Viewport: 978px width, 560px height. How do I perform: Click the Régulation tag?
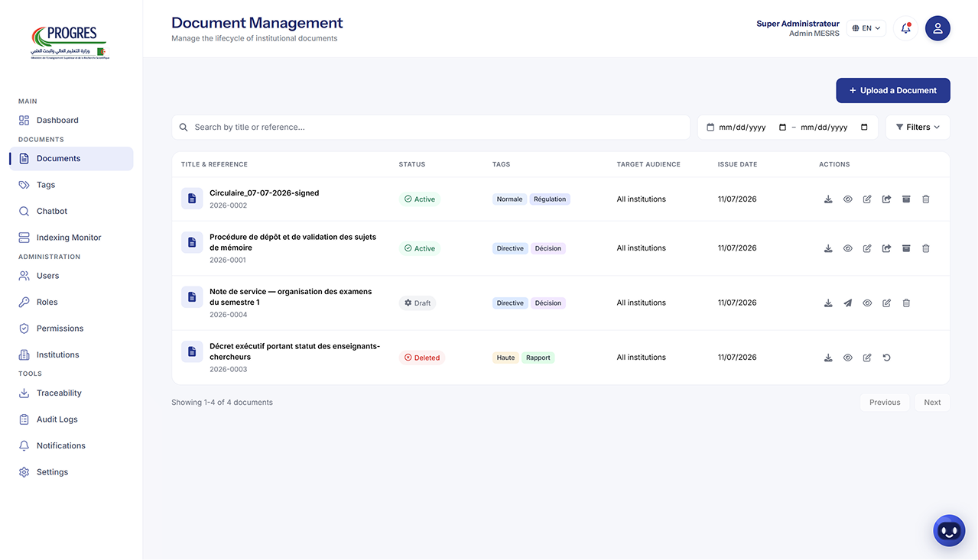tap(550, 199)
